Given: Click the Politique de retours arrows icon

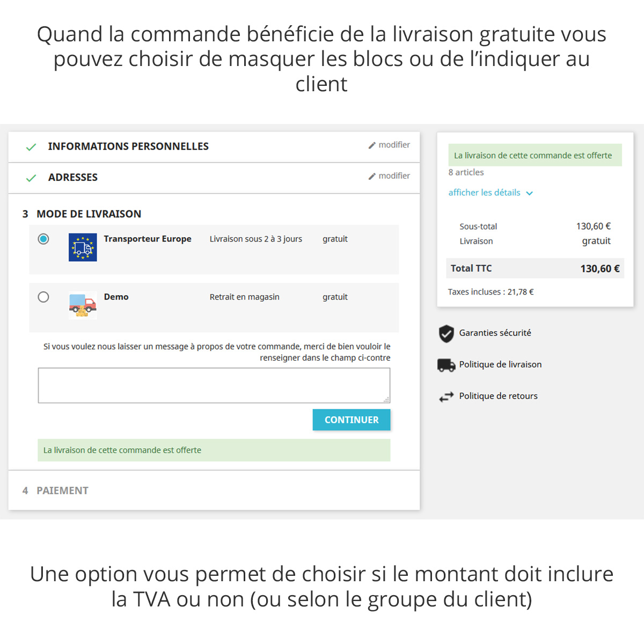Looking at the screenshot, I should pyautogui.click(x=446, y=397).
